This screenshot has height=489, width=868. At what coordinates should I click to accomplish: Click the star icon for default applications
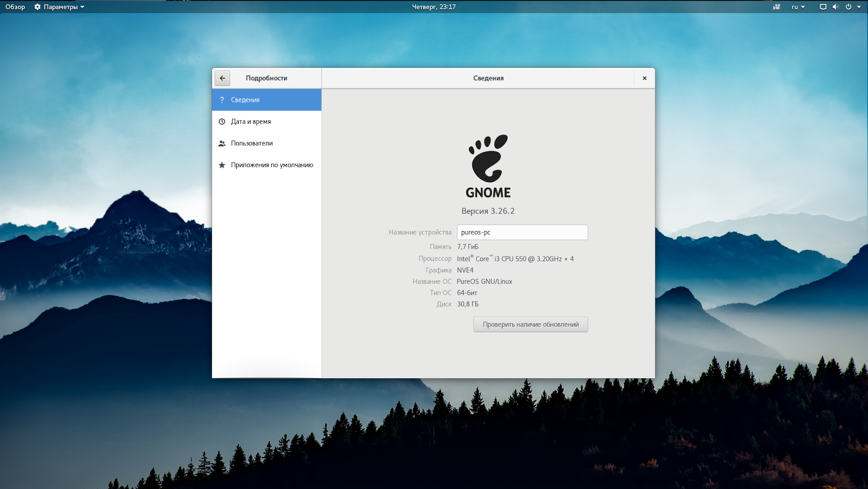[222, 165]
